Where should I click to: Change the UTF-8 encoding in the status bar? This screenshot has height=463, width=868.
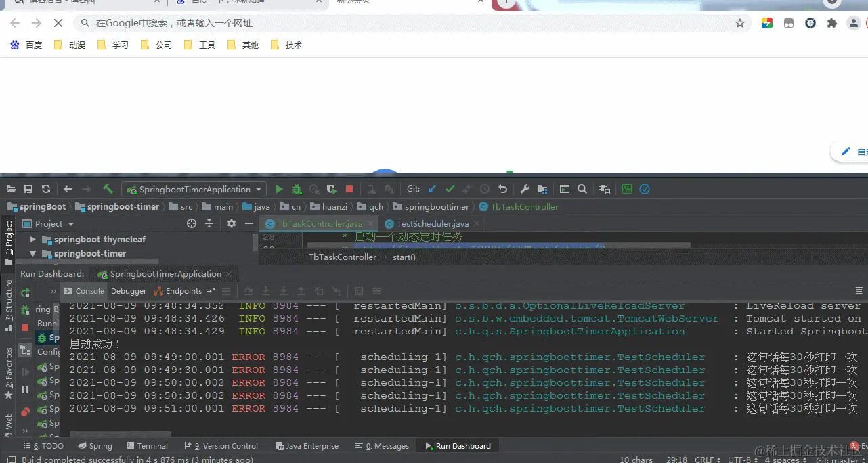click(x=741, y=460)
